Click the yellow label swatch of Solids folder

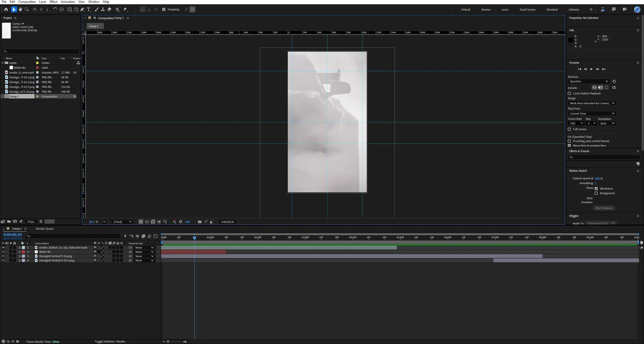pyautogui.click(x=37, y=63)
